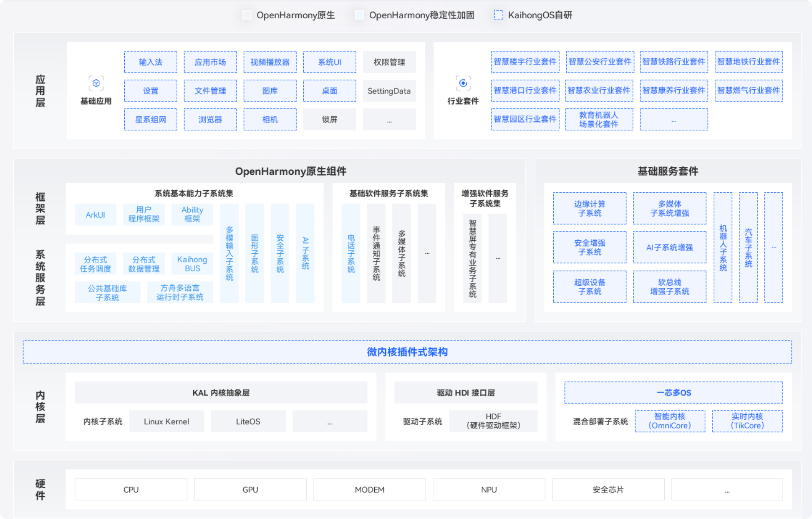Click the 浏览器 box

click(x=210, y=119)
